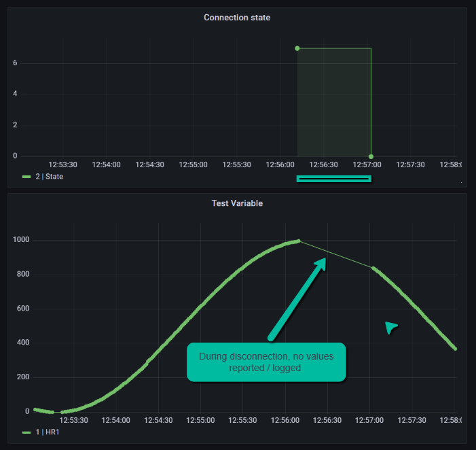This screenshot has width=476, height=450.
Task: Click the green color swatch beside HR1 legend
Action: pos(26,432)
